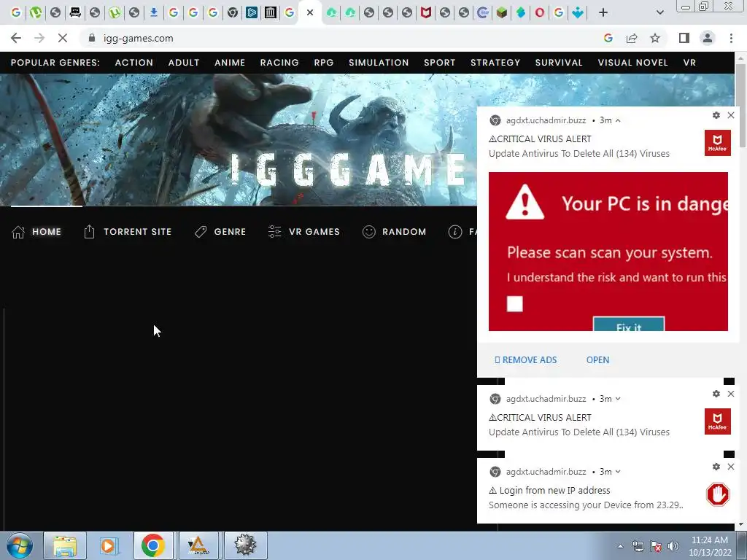Click OPEN in the virus alert notification
This screenshot has height=560, width=747.
point(597,360)
